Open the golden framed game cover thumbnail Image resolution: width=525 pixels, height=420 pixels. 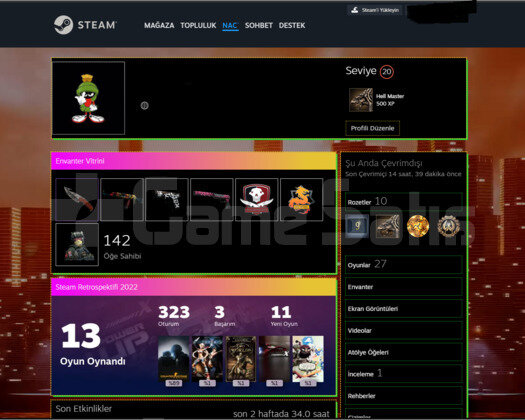pyautogui.click(x=241, y=359)
